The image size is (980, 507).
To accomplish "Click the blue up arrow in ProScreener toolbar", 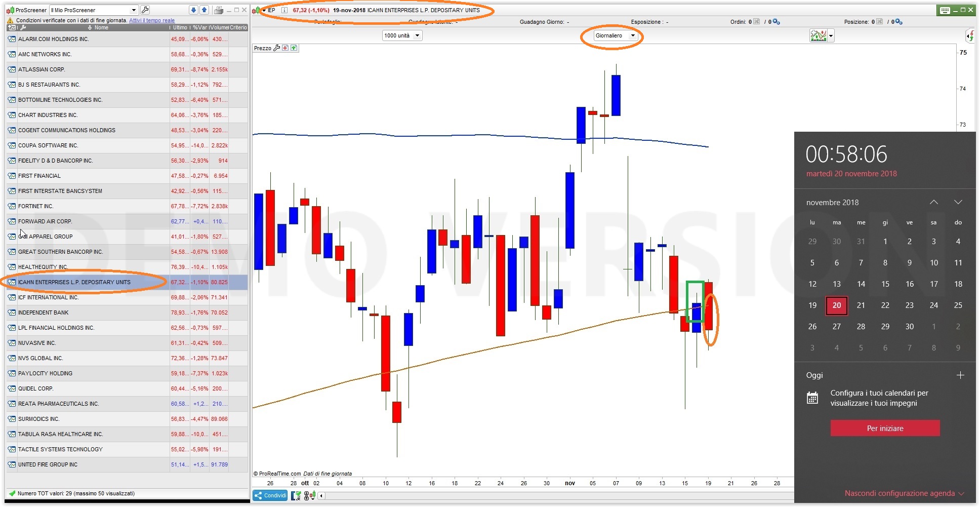I will point(204,10).
